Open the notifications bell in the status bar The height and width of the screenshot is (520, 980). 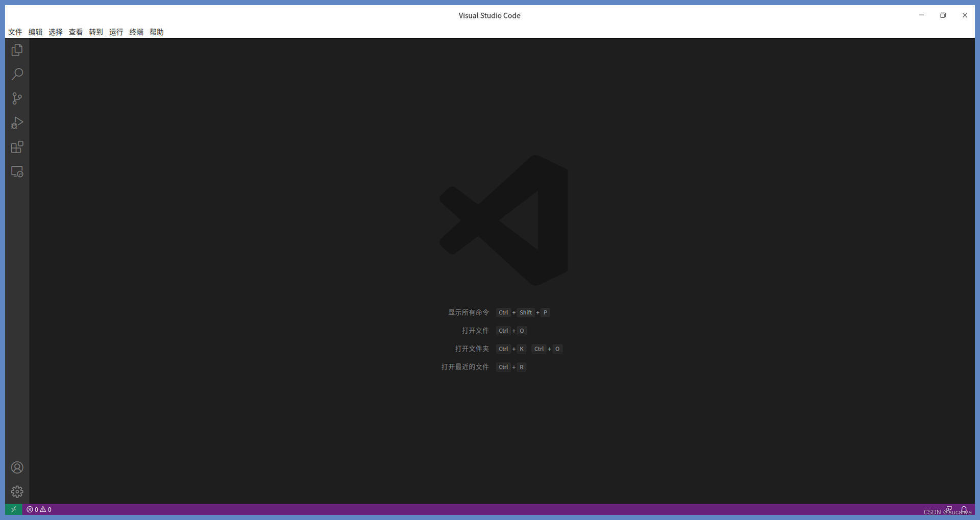tap(964, 509)
